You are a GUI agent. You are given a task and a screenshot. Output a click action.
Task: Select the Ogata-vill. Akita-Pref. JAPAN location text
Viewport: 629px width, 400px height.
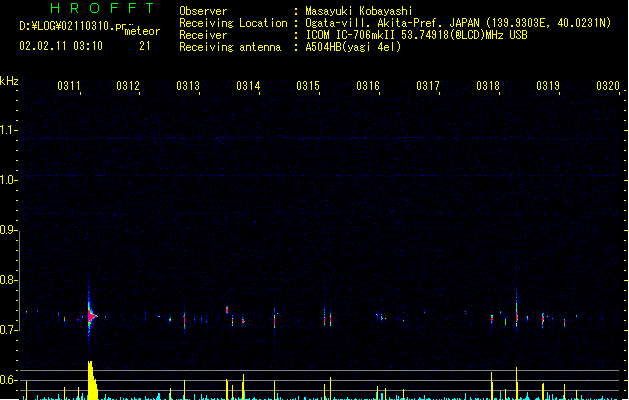coord(458,23)
